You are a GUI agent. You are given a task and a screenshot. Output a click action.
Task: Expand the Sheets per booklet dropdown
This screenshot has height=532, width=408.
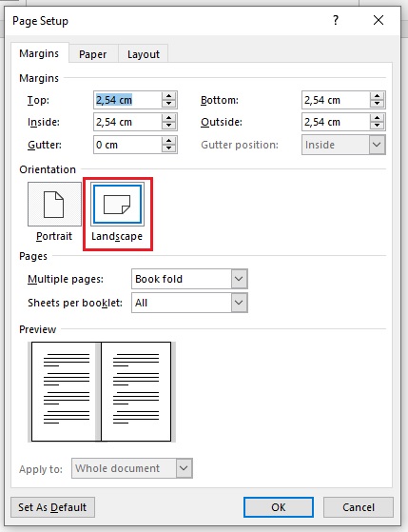[x=239, y=303]
